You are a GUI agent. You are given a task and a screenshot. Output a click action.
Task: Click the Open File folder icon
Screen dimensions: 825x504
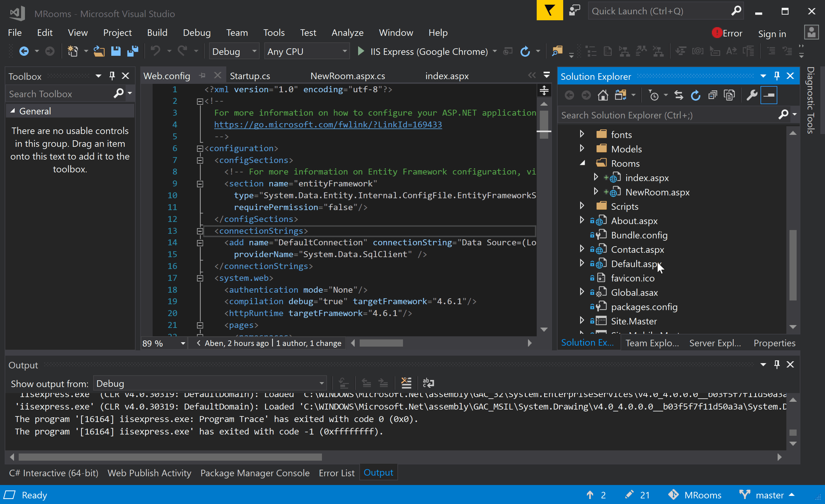coord(99,51)
